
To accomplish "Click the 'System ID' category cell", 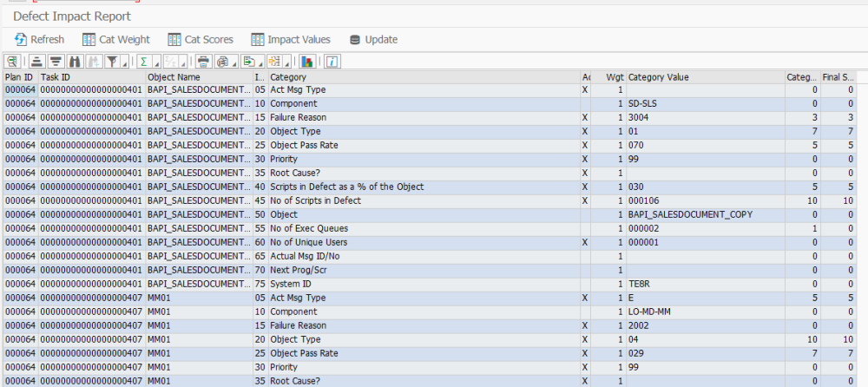I will [424, 284].
